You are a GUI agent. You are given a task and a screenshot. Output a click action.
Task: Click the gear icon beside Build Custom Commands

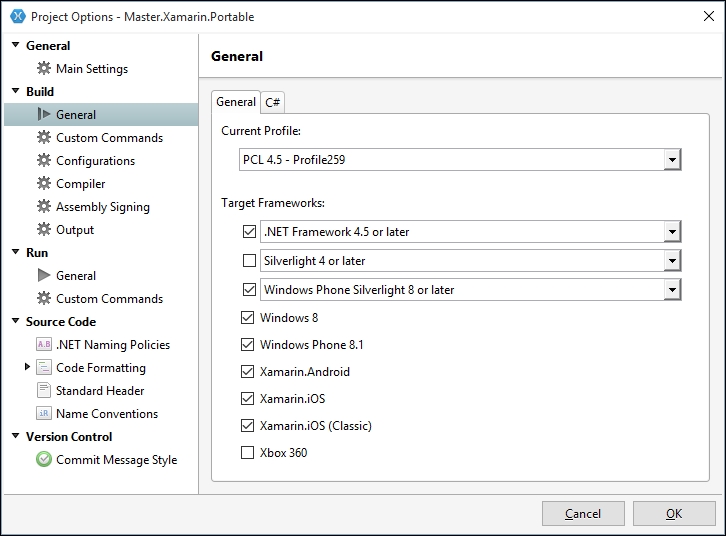point(44,137)
